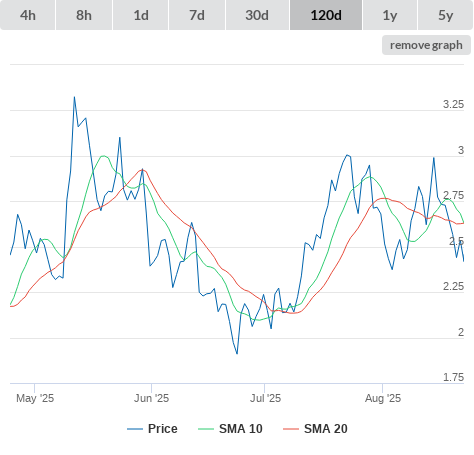474x455 pixels.
Task: Click the red SMA 20 legend marker
Action: pyautogui.click(x=291, y=429)
